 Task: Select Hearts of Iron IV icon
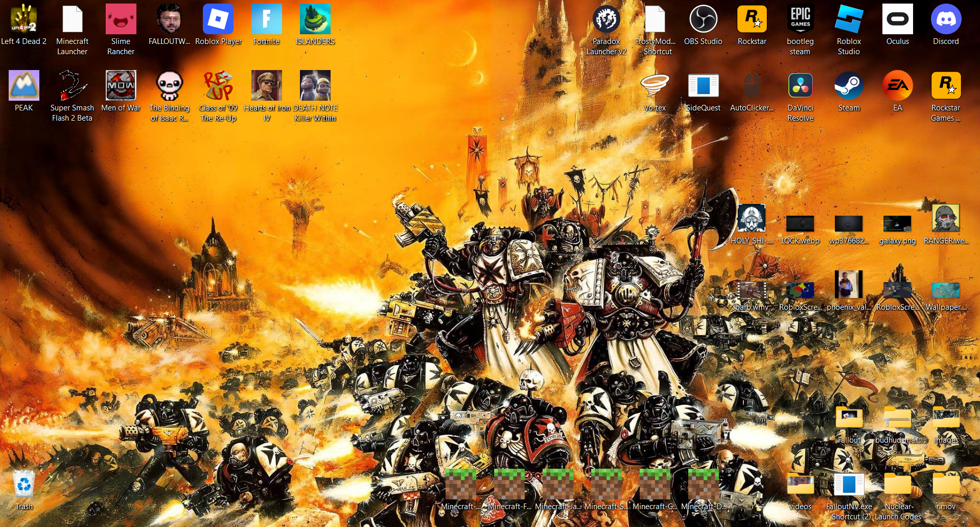[x=267, y=85]
